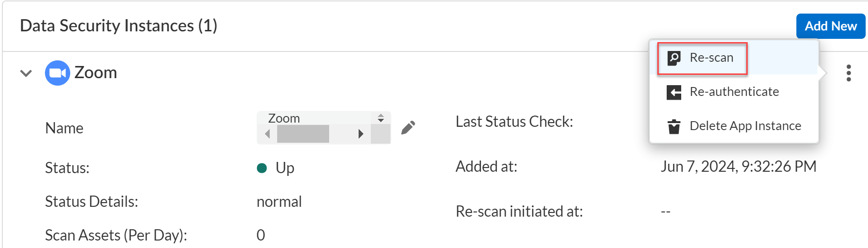Select Re-scan from the context menu

coord(711,58)
